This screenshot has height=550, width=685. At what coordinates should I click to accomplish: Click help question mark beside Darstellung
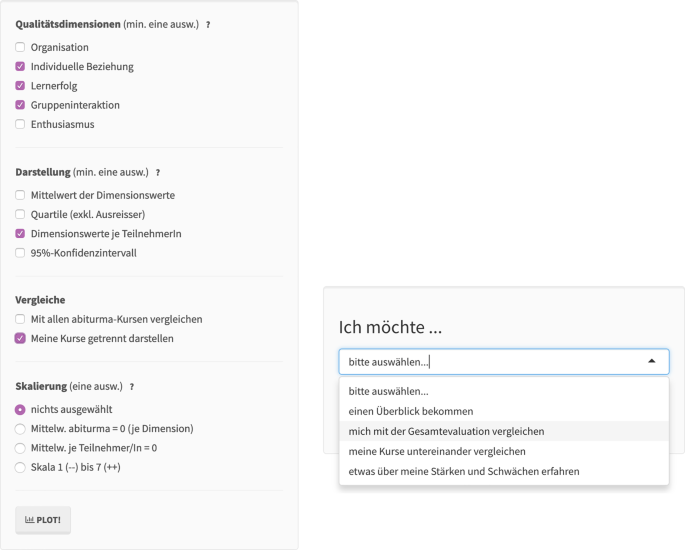(157, 173)
